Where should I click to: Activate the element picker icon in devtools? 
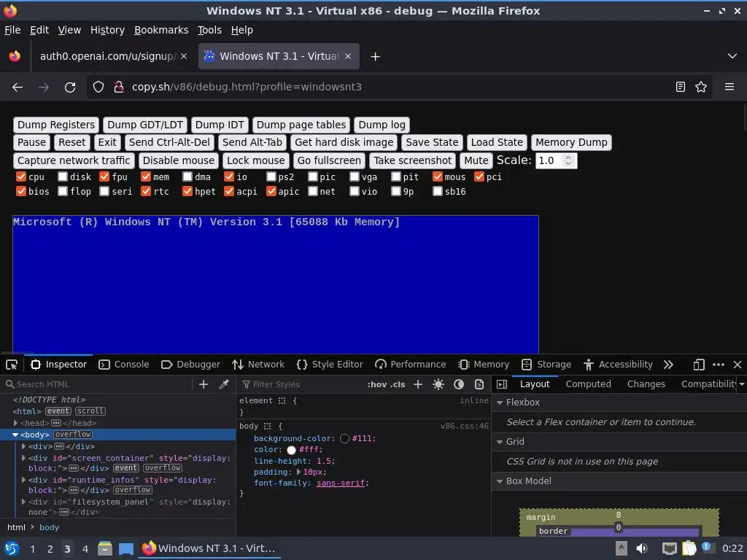(12, 365)
